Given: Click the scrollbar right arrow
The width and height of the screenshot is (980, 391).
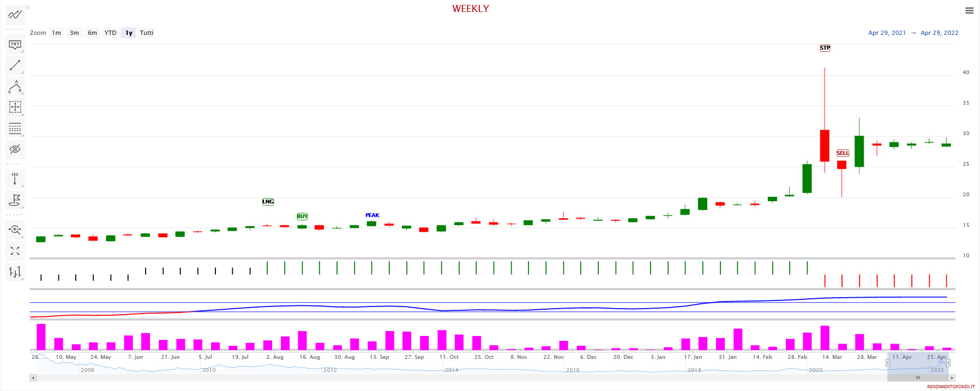Looking at the screenshot, I should coord(952,377).
